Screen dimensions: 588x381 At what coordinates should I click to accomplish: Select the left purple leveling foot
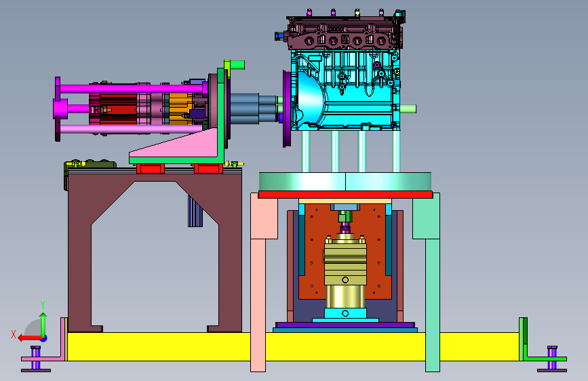click(36, 359)
